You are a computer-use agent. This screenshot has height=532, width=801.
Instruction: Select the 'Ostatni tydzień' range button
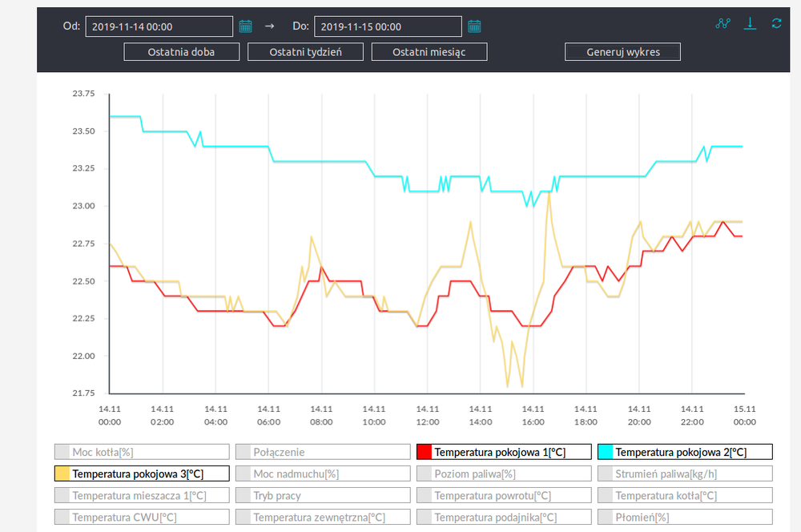(x=305, y=52)
